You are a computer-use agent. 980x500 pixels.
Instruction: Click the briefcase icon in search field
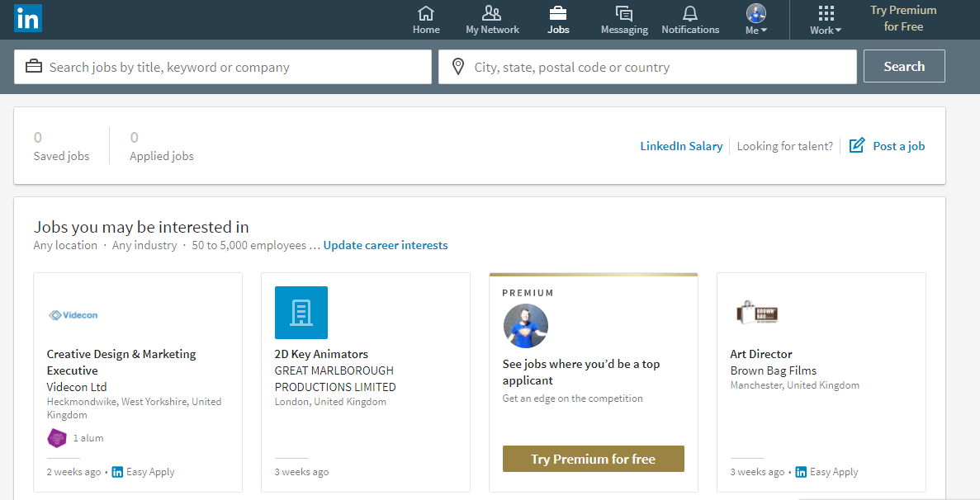[34, 66]
